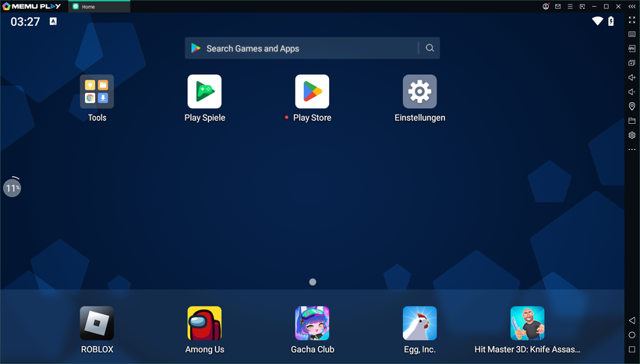Increase volume using sidebar speaker plus

pyautogui.click(x=631, y=77)
